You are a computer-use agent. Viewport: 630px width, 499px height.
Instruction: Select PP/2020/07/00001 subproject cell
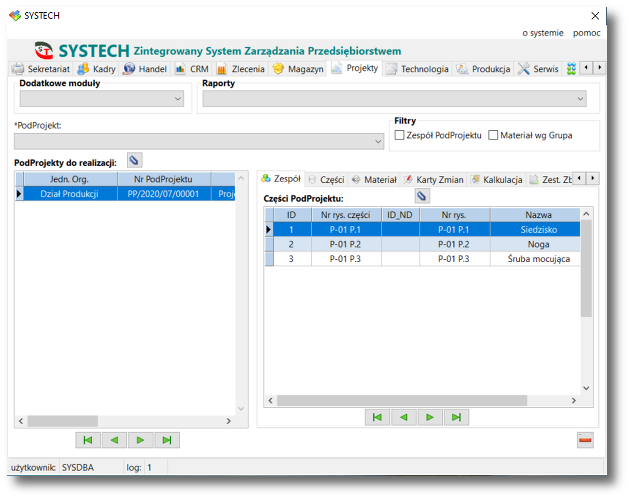point(164,194)
